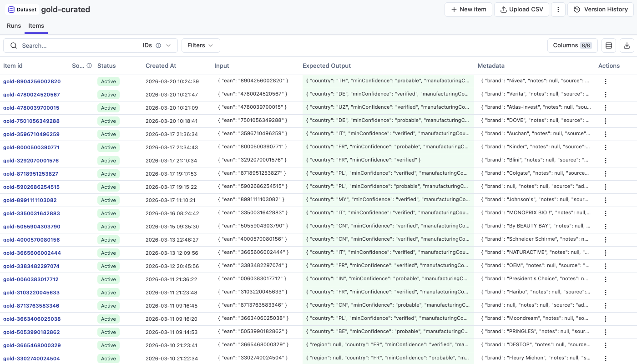Viewport: 637px width, 364px height.
Task: Click the row height layout icon
Action: [x=609, y=45]
